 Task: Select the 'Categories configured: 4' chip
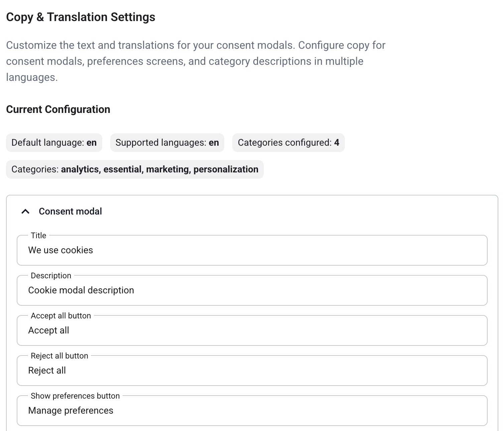coord(288,143)
